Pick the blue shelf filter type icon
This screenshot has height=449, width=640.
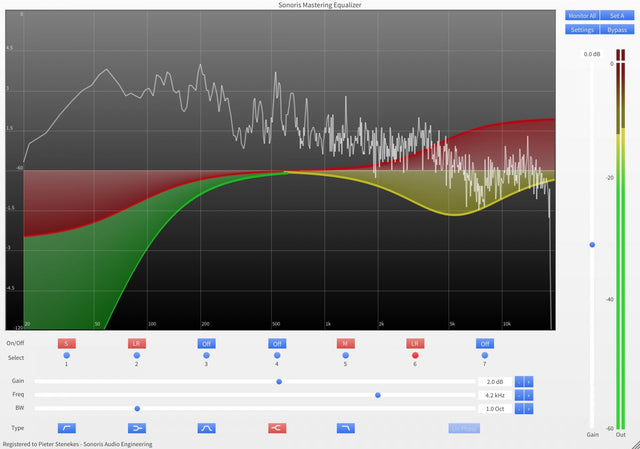(x=136, y=427)
